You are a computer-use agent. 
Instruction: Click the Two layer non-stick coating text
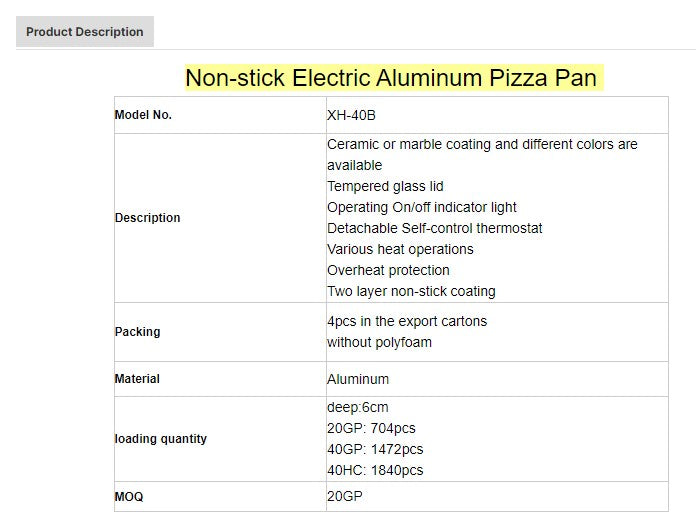coord(411,292)
